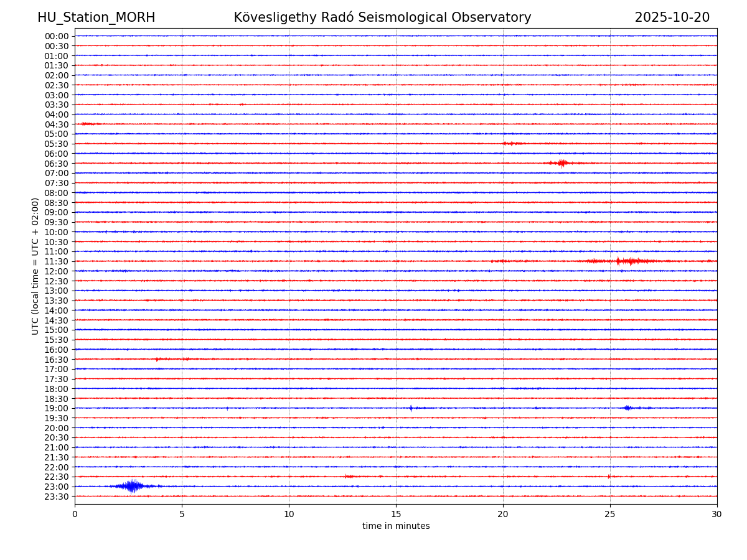
Task: Click the red burst on the 22:30 trace
Action: 349,477
